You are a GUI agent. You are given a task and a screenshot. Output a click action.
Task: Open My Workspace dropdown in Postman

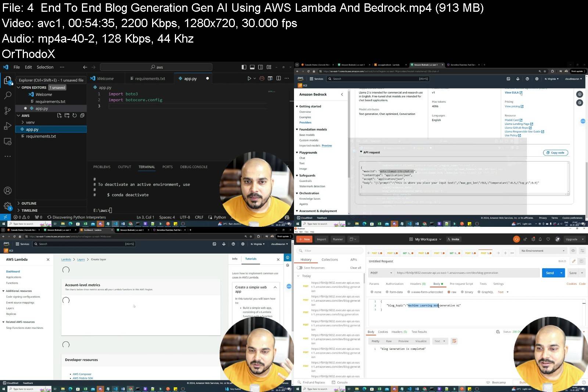click(x=426, y=239)
